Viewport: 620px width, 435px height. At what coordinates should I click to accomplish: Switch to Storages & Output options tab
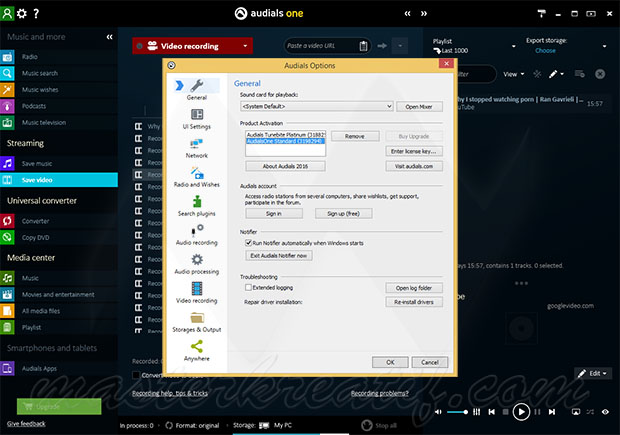(197, 322)
